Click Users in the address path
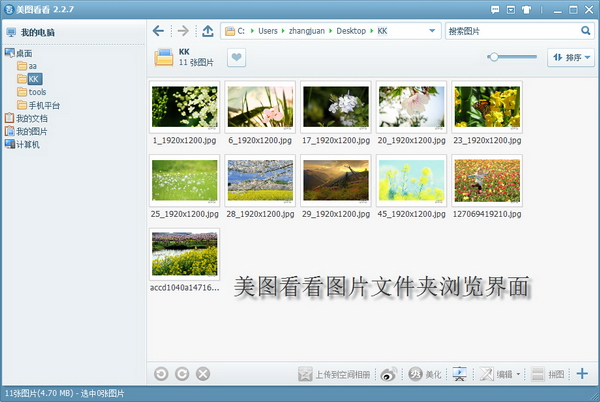 point(268,31)
